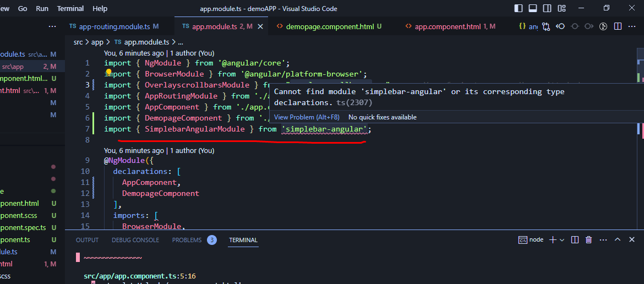
Task: Switch to the DEBUG CONSOLE tab
Action: [135, 240]
